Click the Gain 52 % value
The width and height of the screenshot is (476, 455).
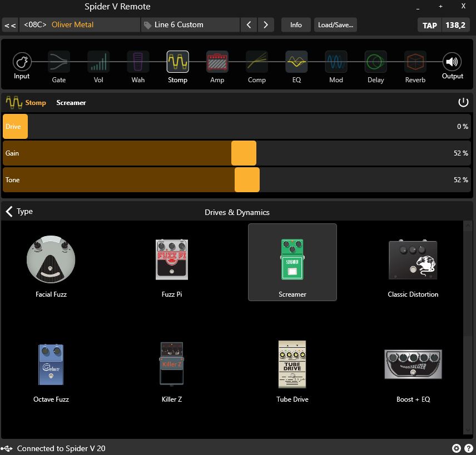tap(461, 153)
